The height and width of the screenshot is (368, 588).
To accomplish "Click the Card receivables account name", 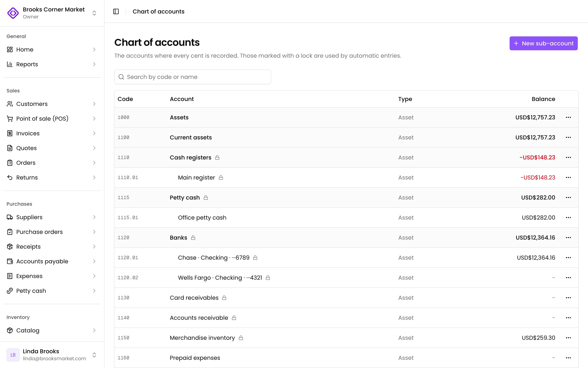I will 194,298.
